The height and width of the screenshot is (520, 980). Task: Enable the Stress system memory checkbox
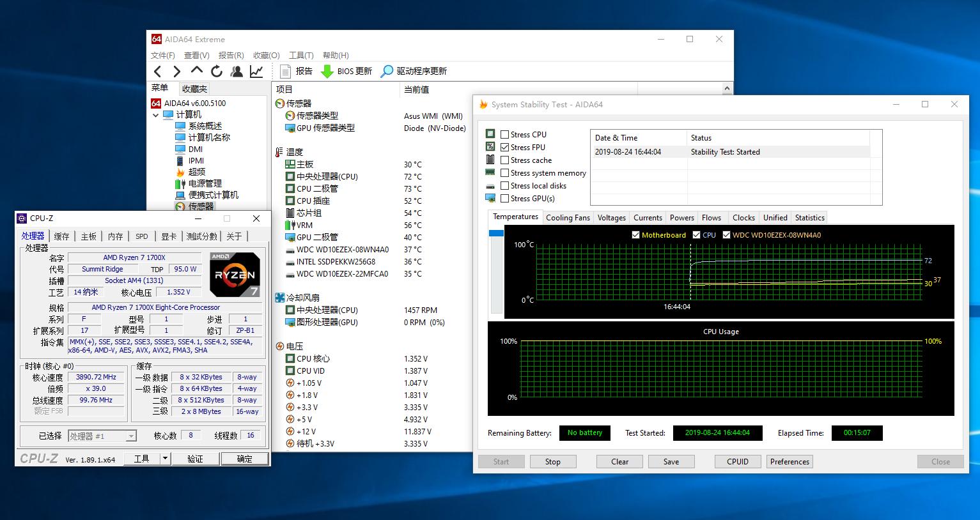[x=505, y=172]
